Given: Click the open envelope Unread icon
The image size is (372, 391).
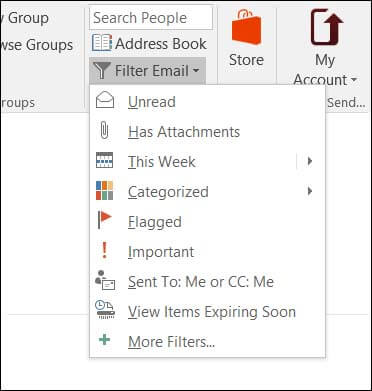Looking at the screenshot, I should point(105,101).
